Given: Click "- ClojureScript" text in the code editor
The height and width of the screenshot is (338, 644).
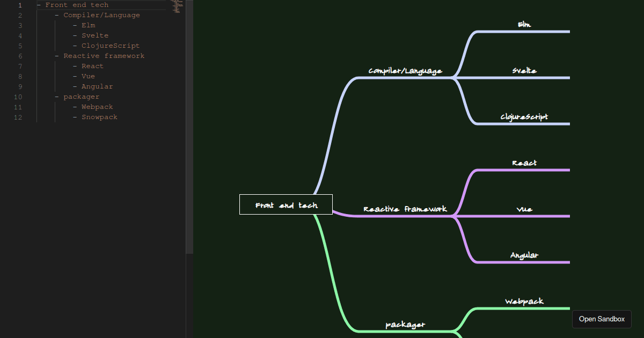Looking at the screenshot, I should (110, 46).
